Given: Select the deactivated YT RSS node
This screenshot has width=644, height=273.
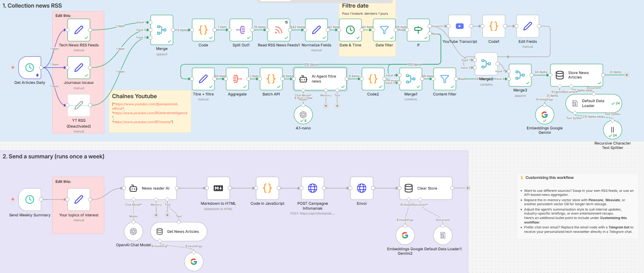Looking at the screenshot, I should coord(79,106).
